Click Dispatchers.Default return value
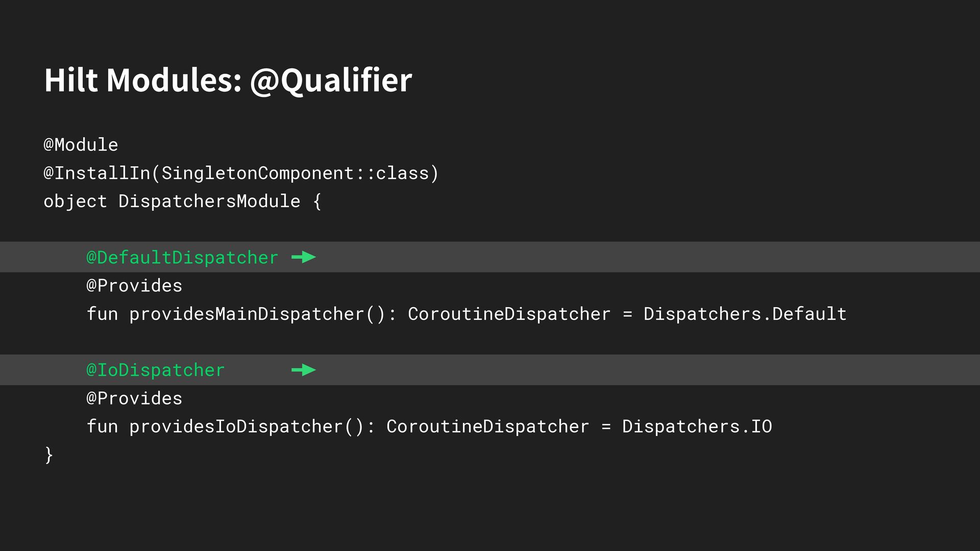 [x=745, y=314]
